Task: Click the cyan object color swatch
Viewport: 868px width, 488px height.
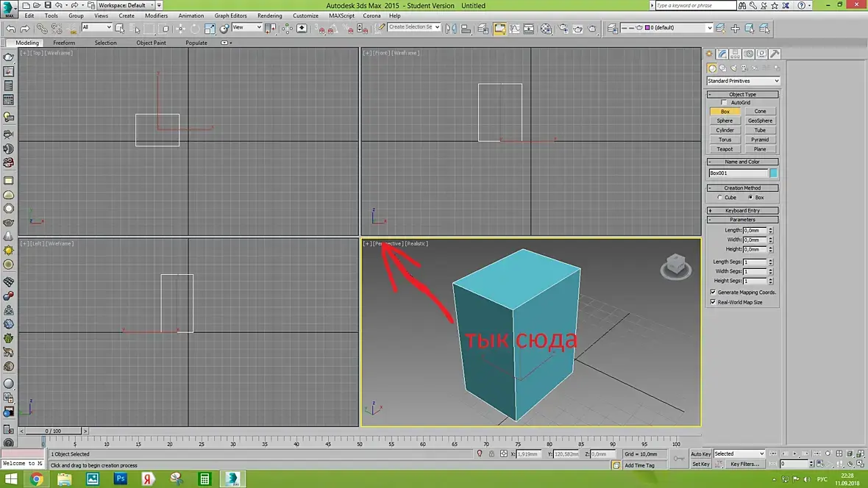Action: [773, 173]
